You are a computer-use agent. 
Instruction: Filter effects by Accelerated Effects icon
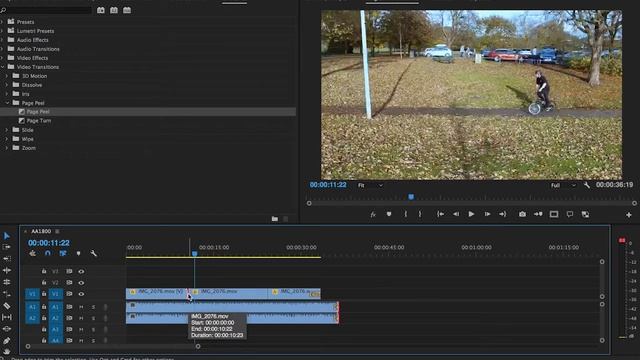click(101, 10)
